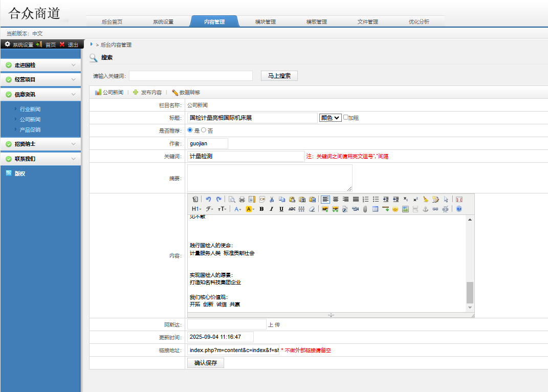Screen dimensions: 548x392
Task: Toggle bold formatting in the editor
Action: tap(261, 209)
